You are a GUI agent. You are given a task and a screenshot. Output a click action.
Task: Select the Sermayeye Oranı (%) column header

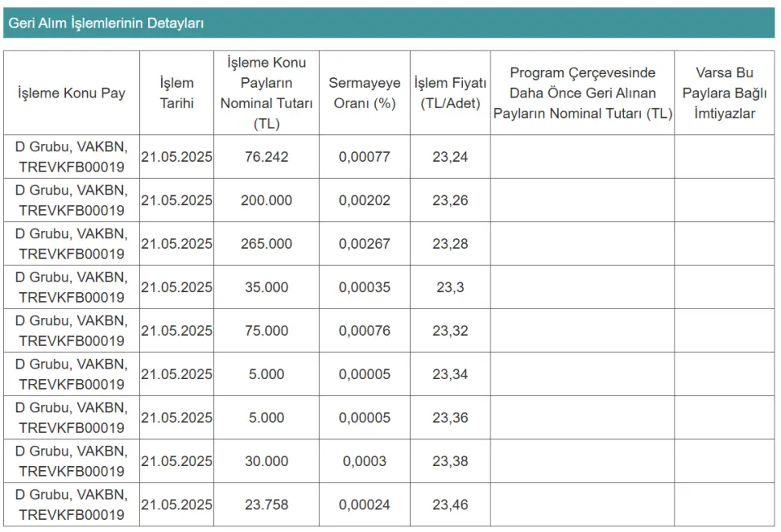click(364, 93)
